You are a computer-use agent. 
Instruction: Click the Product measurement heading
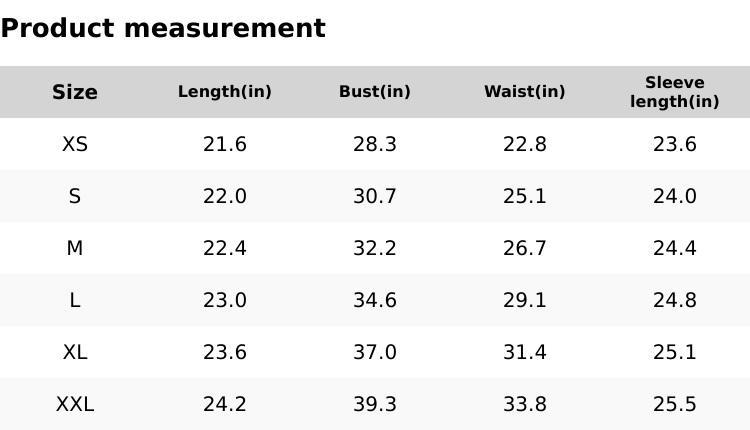(163, 28)
